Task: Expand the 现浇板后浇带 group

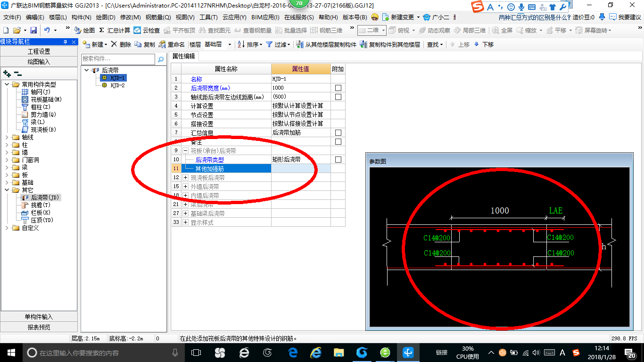Action: click(185, 178)
